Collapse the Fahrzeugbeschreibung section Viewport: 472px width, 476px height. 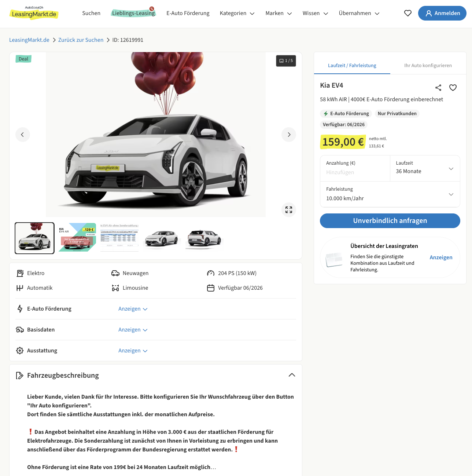(x=292, y=375)
